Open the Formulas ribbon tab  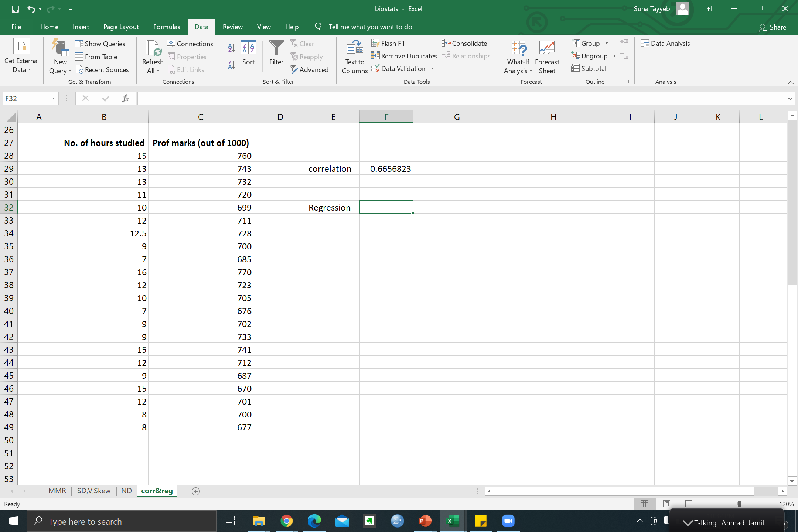click(x=167, y=27)
